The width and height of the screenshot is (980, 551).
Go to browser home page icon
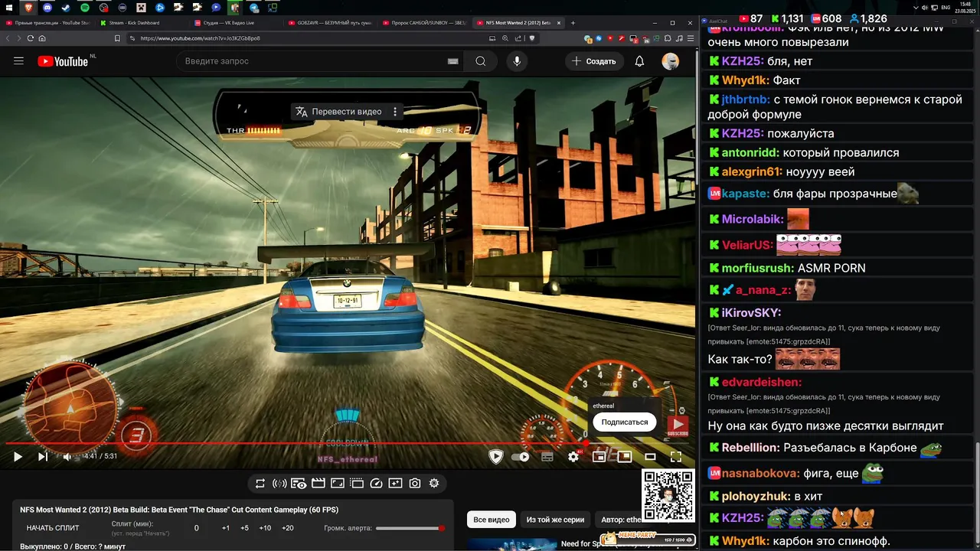[42, 38]
